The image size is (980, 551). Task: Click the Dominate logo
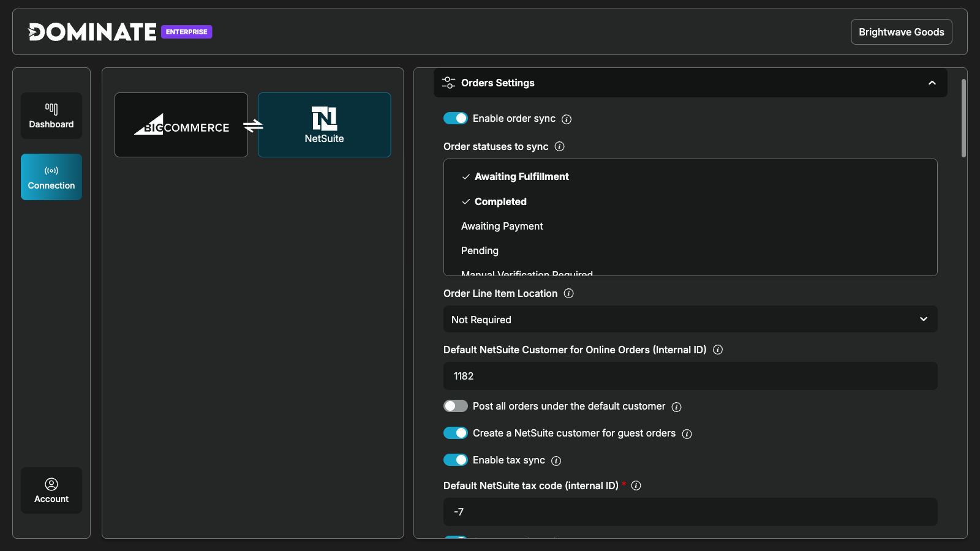coord(92,32)
